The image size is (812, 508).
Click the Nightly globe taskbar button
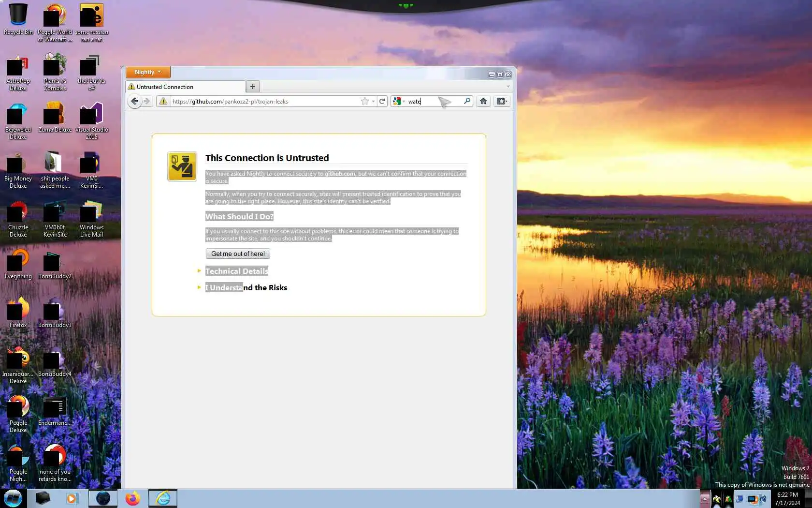coord(103,498)
